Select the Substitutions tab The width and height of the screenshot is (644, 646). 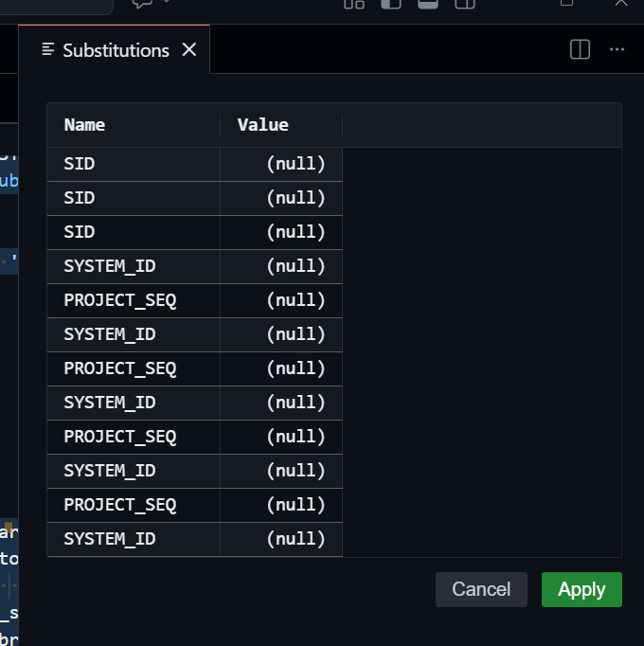click(116, 50)
